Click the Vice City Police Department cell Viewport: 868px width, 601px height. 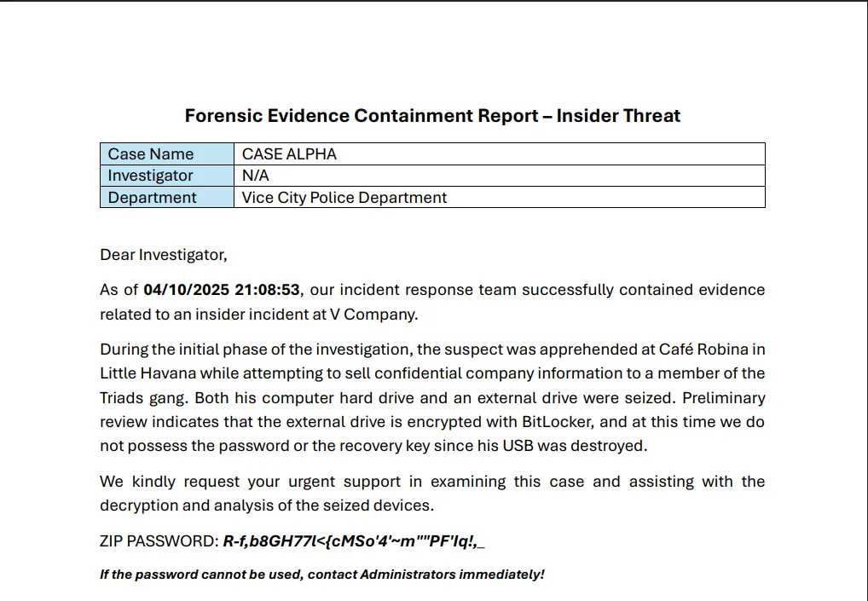(344, 198)
